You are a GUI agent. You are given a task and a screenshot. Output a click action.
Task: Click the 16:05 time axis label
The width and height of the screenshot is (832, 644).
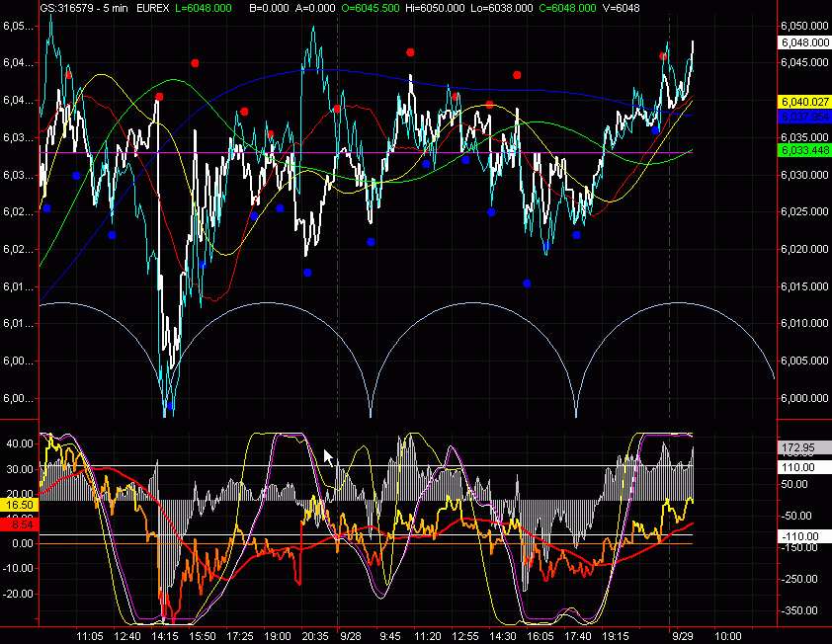541,636
